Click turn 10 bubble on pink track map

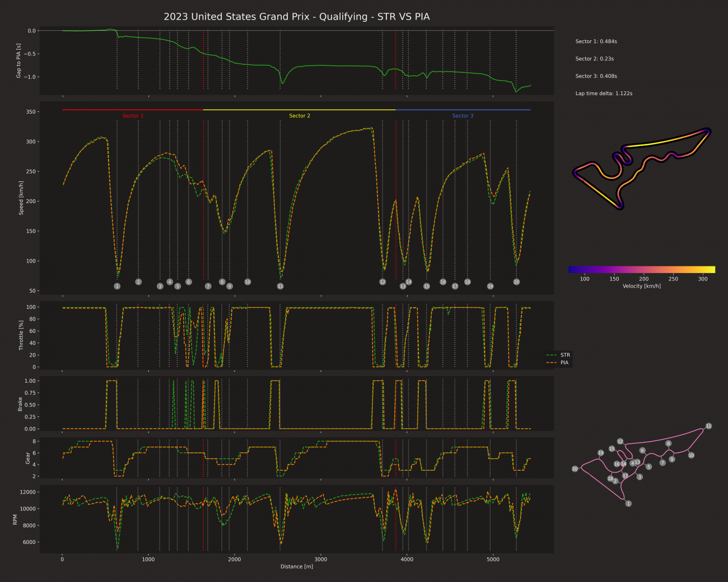click(691, 455)
